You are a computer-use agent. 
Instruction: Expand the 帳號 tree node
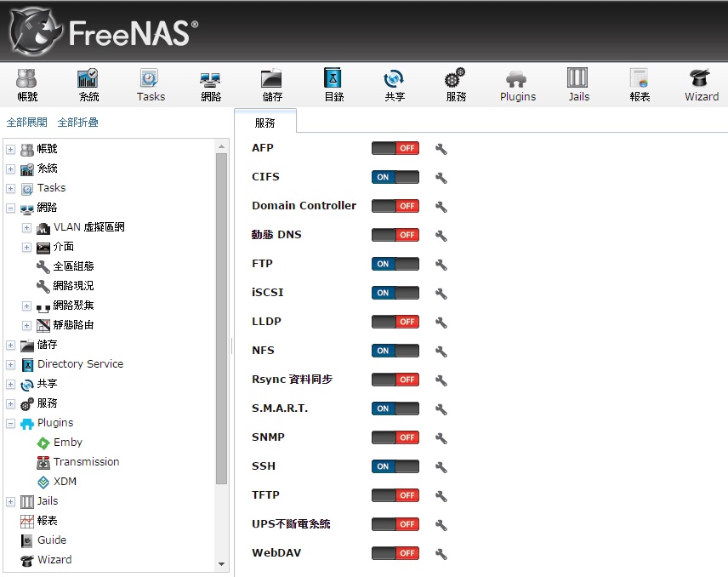click(x=11, y=150)
